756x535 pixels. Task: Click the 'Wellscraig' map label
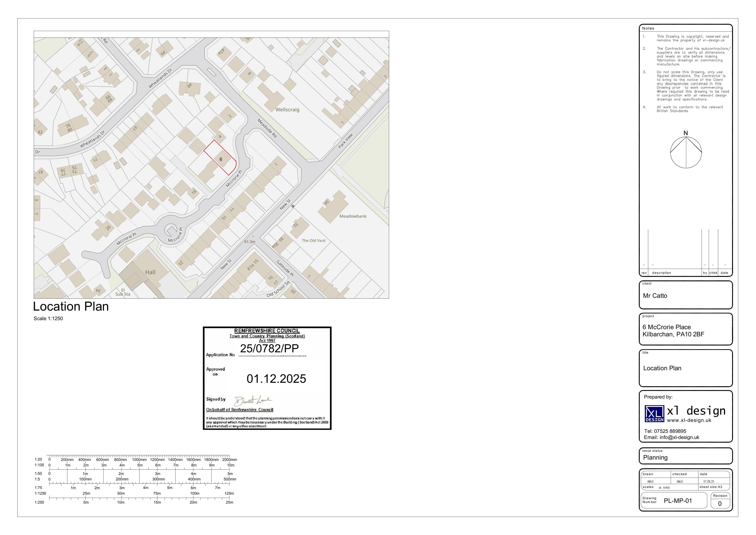point(287,110)
